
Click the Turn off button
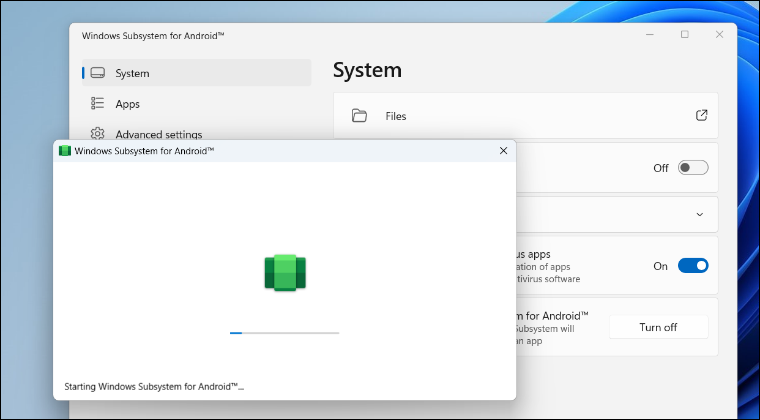pos(658,327)
